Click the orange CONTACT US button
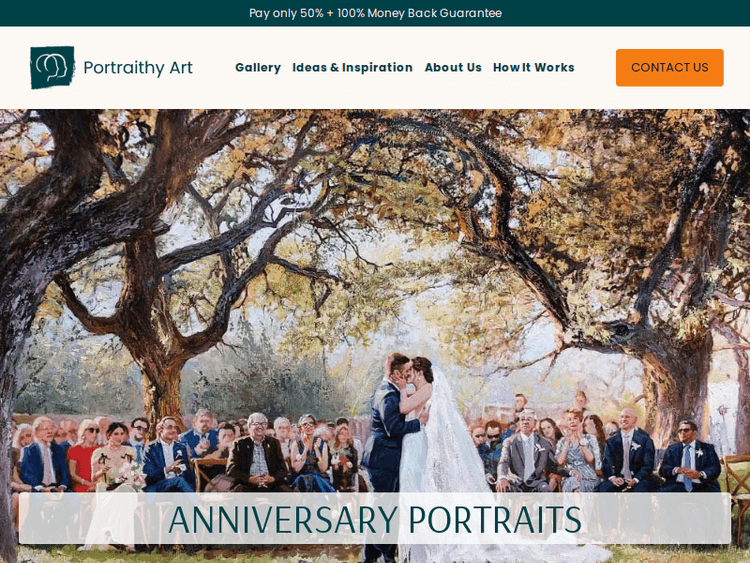Image resolution: width=750 pixels, height=563 pixels. 670,67
